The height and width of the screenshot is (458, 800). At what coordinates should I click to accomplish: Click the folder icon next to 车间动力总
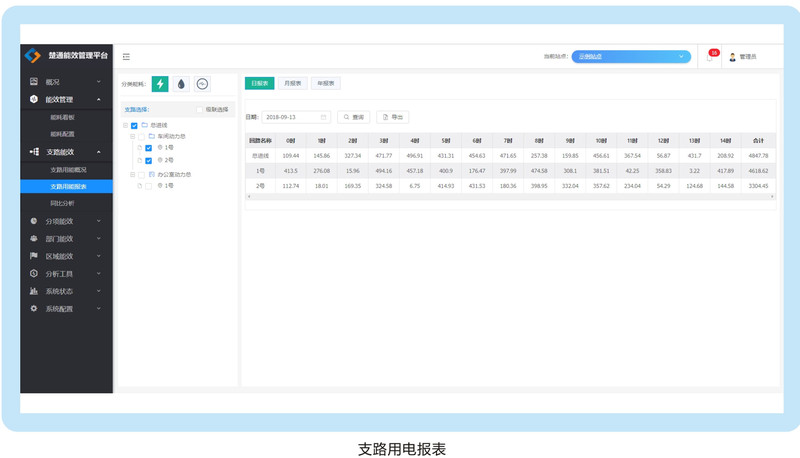click(x=152, y=136)
